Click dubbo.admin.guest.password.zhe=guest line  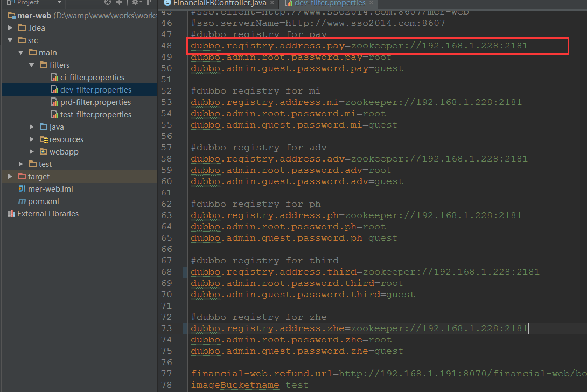click(x=297, y=351)
